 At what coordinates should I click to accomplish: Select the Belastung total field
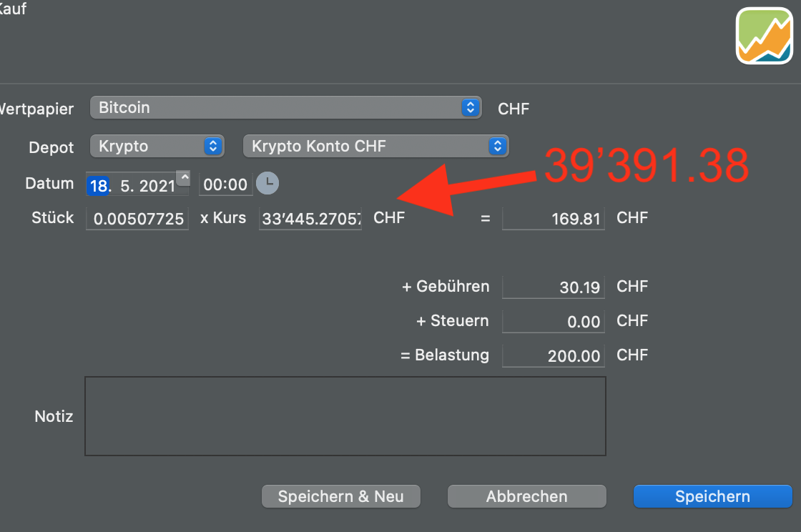(x=553, y=355)
